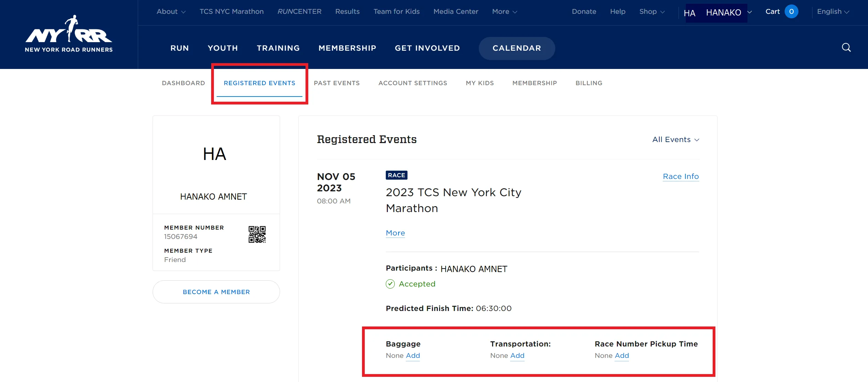The width and height of the screenshot is (868, 382).
Task: Click the 08:00 AM start time
Action: point(333,201)
